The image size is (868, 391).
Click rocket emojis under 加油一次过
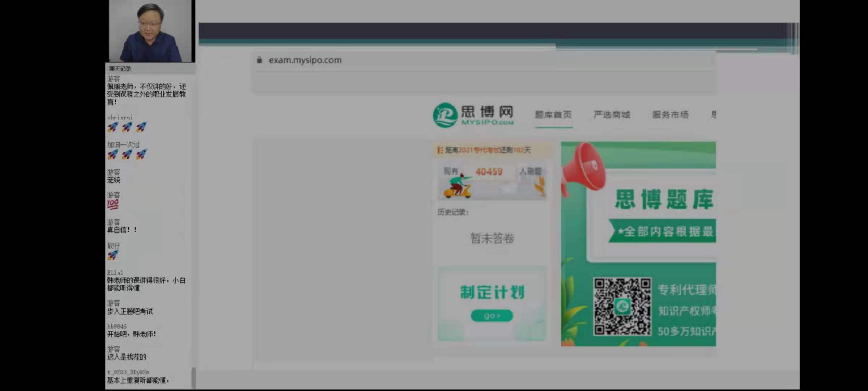coord(127,155)
